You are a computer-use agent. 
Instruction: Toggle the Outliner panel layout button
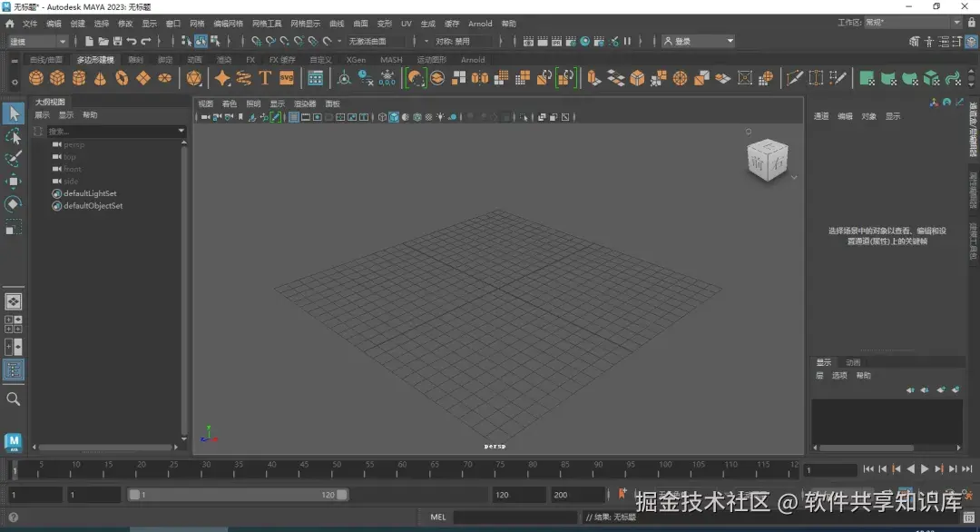pos(14,369)
